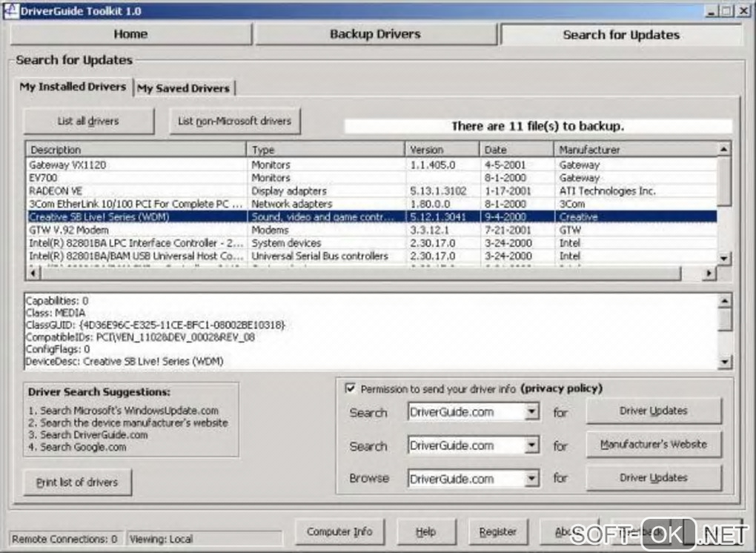
Task: Click driver list scroll right arrow
Action: 709,274
